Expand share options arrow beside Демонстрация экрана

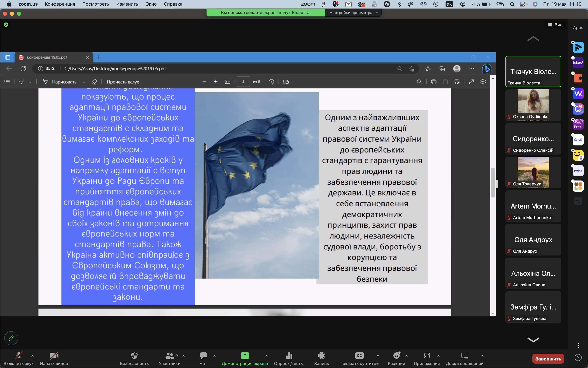(x=267, y=356)
